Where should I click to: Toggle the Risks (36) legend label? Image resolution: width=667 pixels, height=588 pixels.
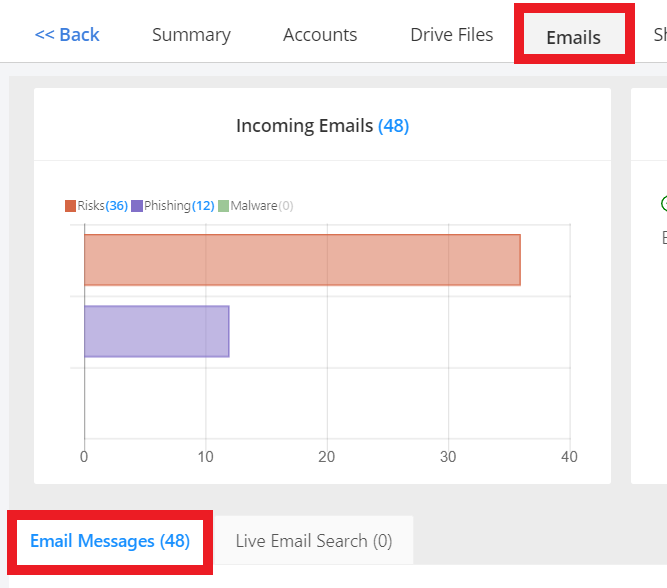coord(101,206)
